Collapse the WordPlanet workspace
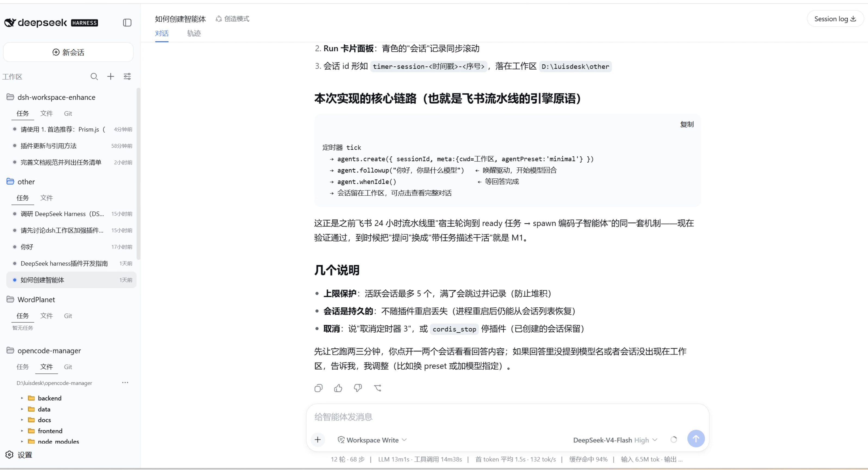 (36, 299)
